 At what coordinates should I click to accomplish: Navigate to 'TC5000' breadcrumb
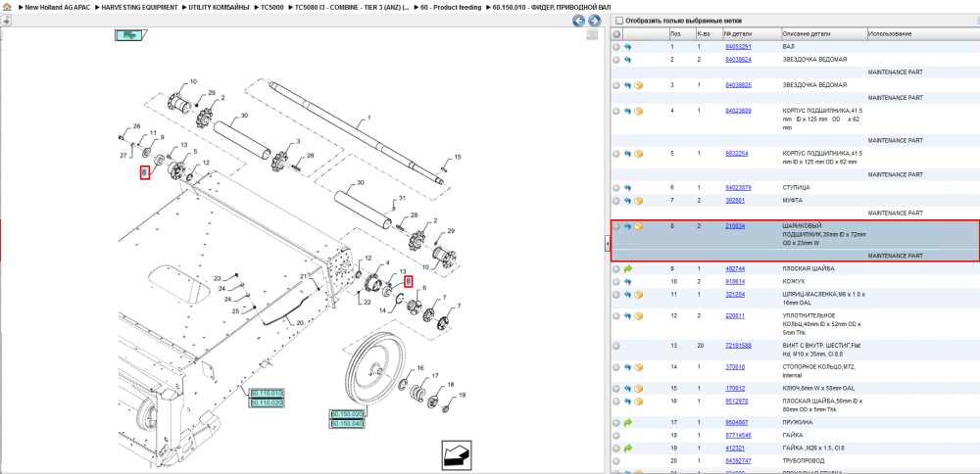point(271,7)
